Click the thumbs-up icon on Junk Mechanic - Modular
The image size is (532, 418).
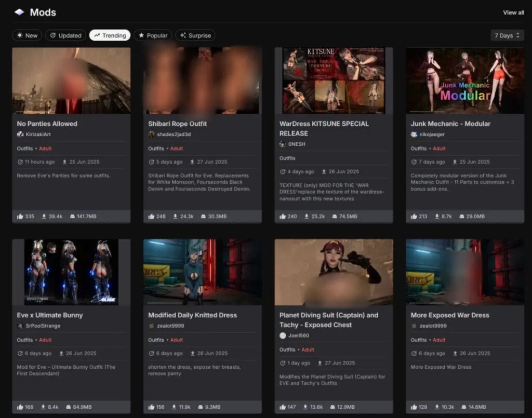coord(414,216)
